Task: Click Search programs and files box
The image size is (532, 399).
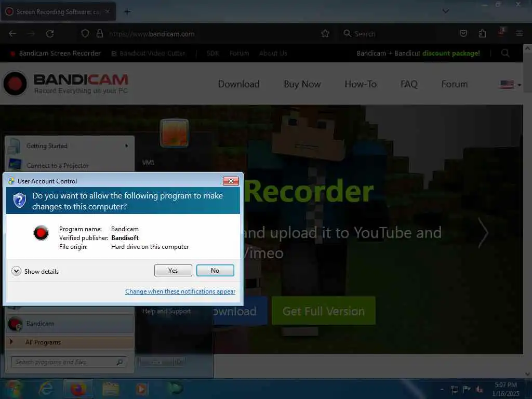Action: coord(69,362)
